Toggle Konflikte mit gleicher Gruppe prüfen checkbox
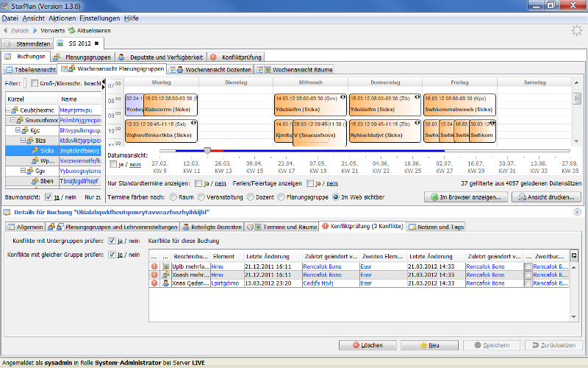 coord(112,254)
